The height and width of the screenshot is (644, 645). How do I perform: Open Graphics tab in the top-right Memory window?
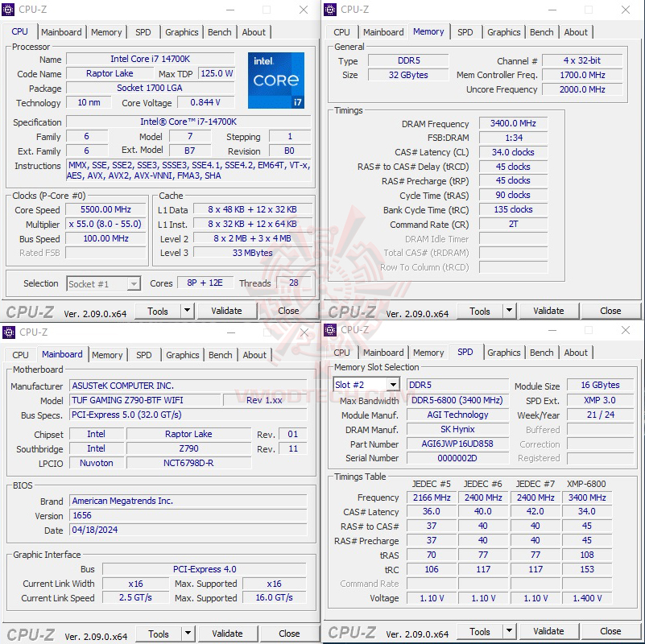click(504, 32)
